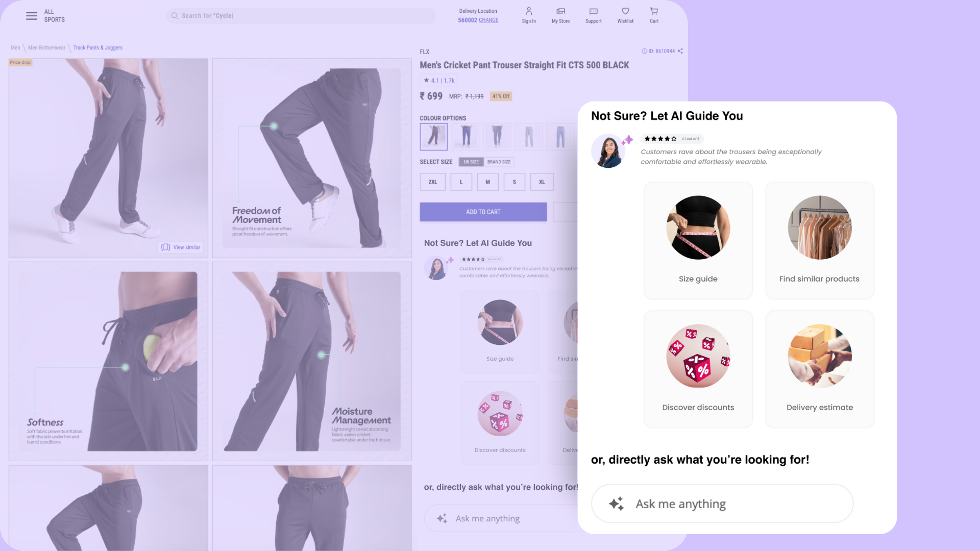Click the Wishlist heart icon
Screen dimensions: 980x551
pyautogui.click(x=625, y=10)
